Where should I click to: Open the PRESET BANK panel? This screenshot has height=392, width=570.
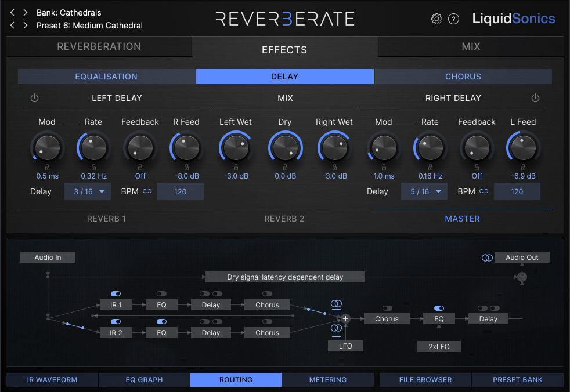[518, 380]
